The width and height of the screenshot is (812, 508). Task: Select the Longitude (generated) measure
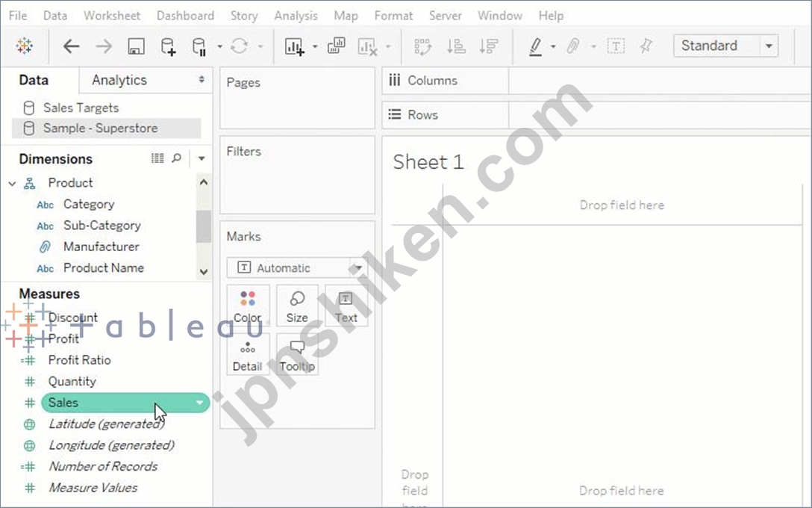click(x=111, y=445)
